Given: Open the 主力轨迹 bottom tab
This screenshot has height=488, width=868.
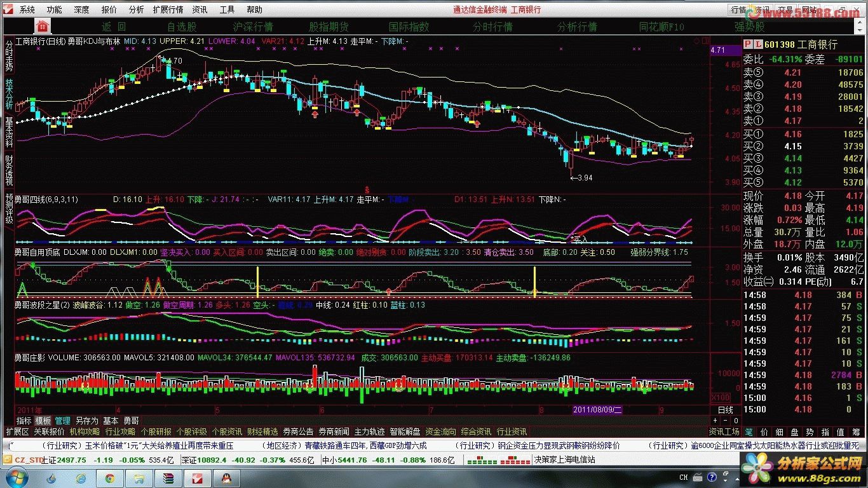Looking at the screenshot, I should (369, 431).
